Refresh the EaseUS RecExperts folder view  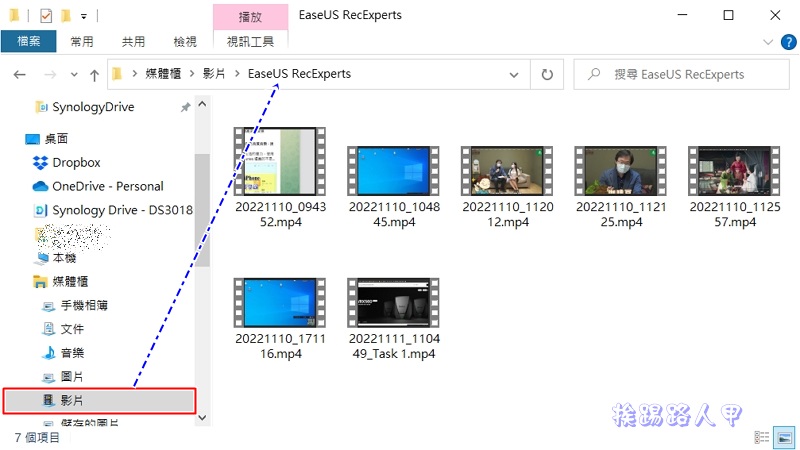tap(546, 75)
